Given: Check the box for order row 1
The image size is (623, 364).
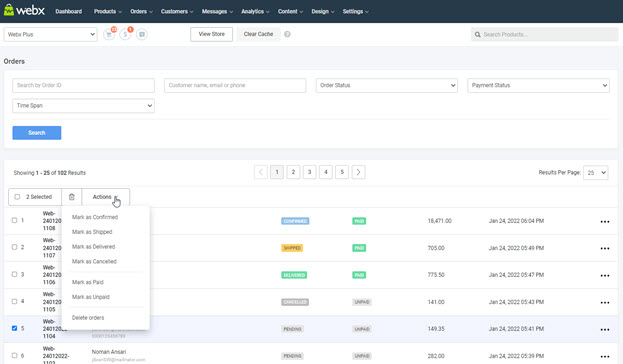Looking at the screenshot, I should coord(14,220).
